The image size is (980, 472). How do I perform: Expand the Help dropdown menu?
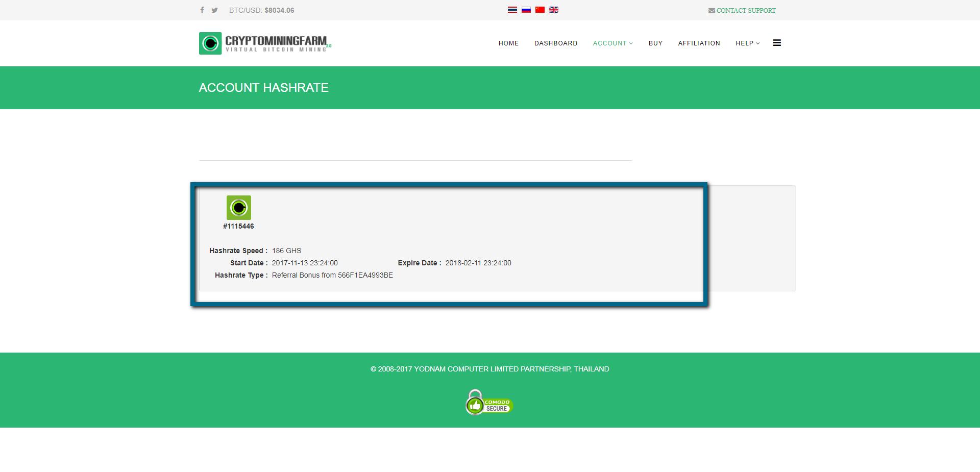click(747, 43)
